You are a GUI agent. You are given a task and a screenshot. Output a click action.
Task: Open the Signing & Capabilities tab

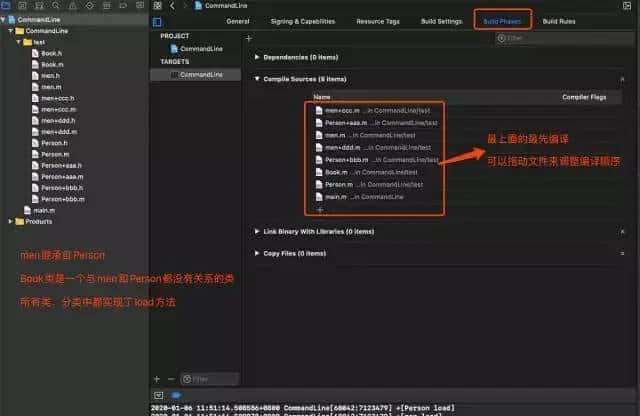click(x=303, y=21)
